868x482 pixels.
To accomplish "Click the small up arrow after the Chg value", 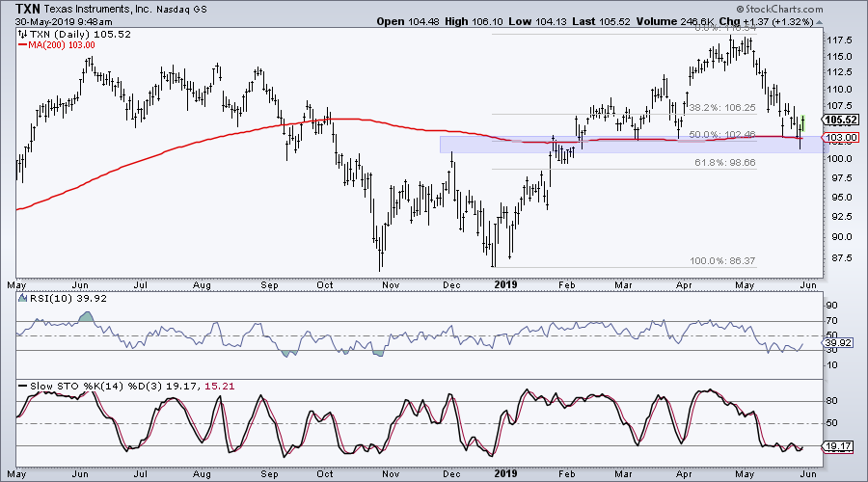I will click(x=819, y=23).
